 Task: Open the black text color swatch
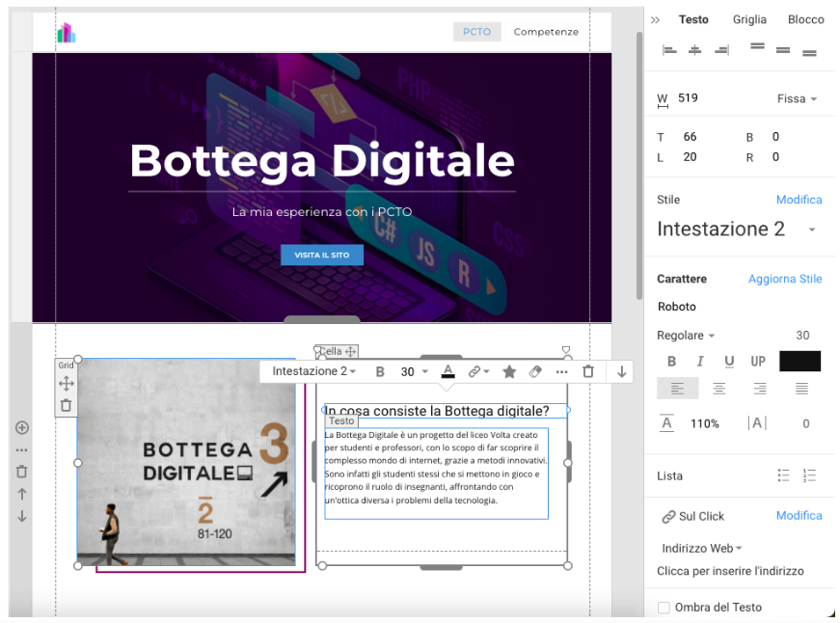click(x=799, y=361)
